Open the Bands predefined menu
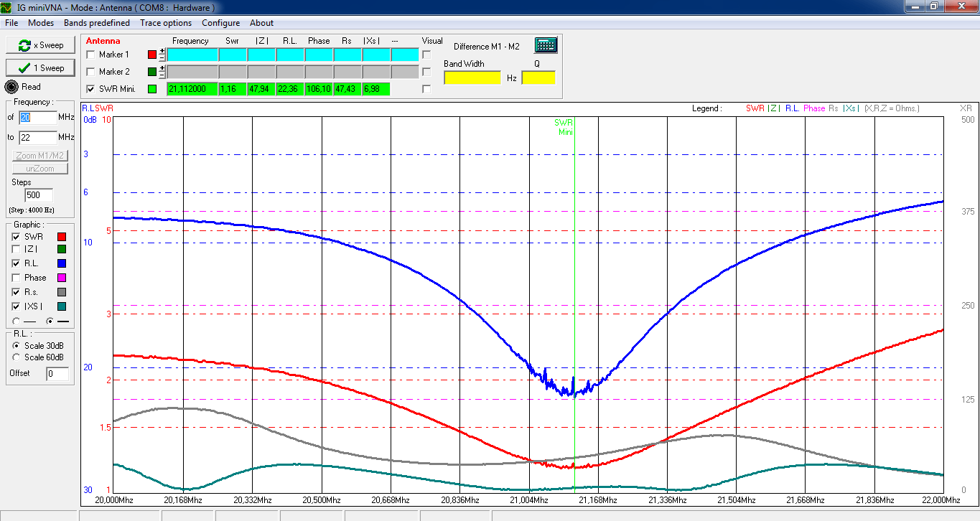980x521 pixels. tap(97, 23)
